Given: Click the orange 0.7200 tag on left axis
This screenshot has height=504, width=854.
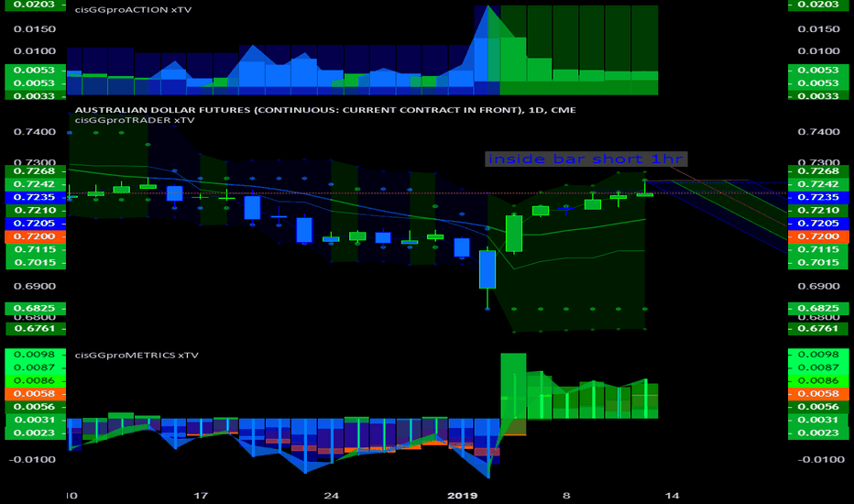Looking at the screenshot, I should (x=36, y=236).
